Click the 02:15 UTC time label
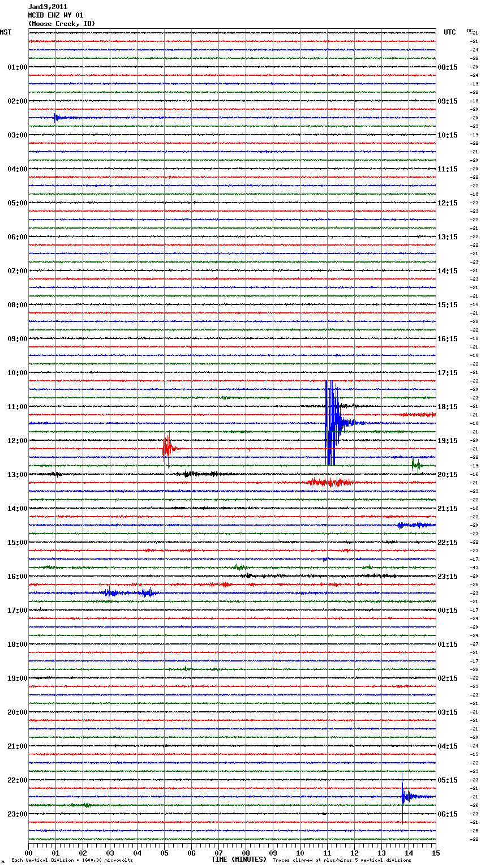The image size is (481, 868). click(x=448, y=678)
